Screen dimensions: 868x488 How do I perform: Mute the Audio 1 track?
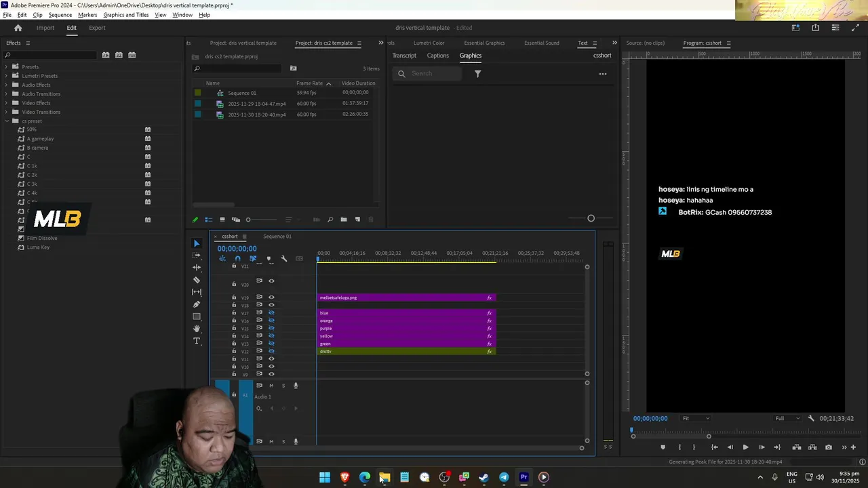[x=271, y=386]
